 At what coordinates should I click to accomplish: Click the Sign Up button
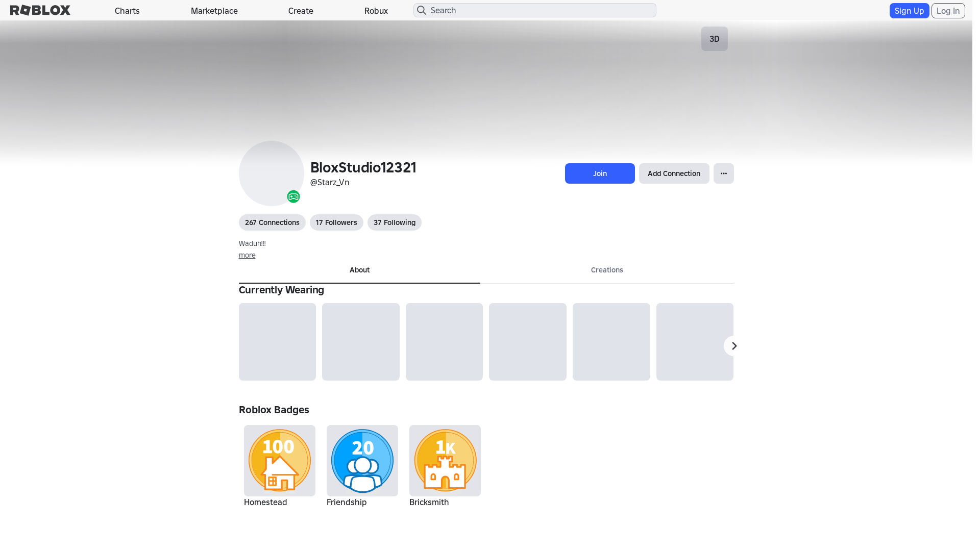tap(909, 11)
